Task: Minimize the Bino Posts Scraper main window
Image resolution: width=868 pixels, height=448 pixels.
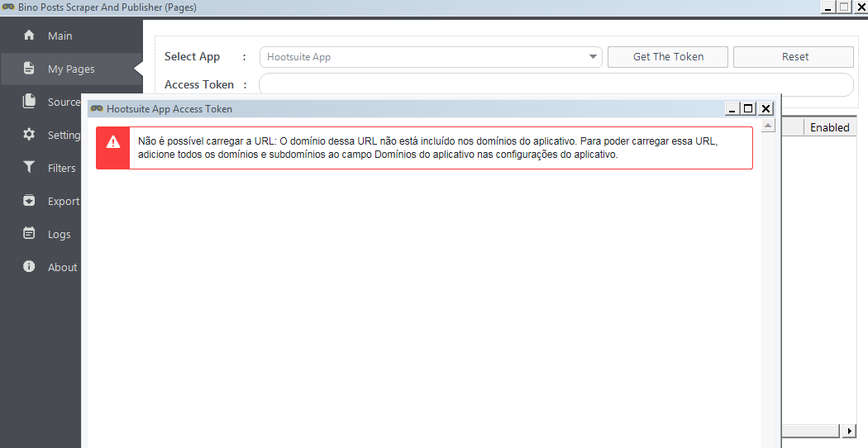Action: [x=827, y=7]
